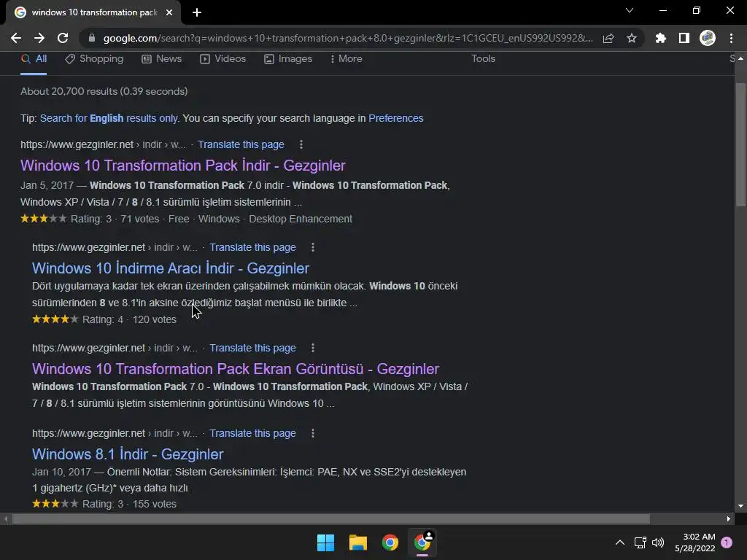The image size is (747, 560).
Task: Open the Chrome extensions puzzle icon
Action: [660, 38]
